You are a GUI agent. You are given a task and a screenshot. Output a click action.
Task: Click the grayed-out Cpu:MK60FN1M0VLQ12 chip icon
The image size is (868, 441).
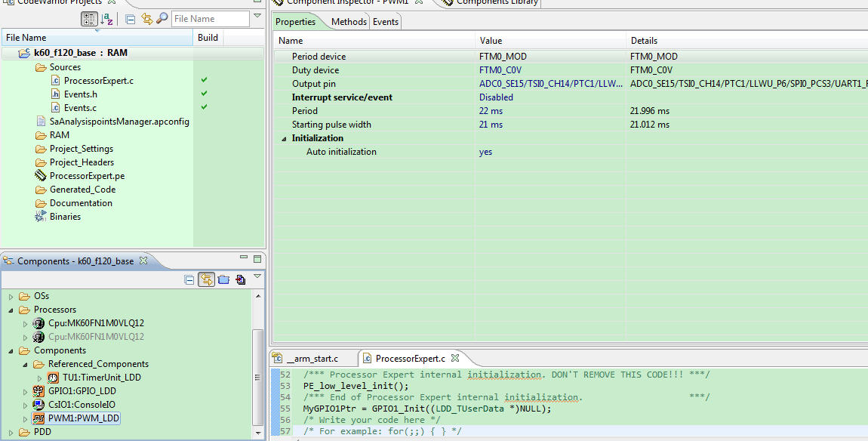[38, 336]
